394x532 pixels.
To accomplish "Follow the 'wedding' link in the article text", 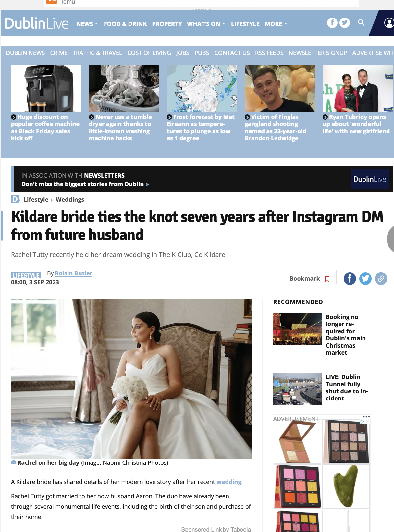I will tap(229, 482).
